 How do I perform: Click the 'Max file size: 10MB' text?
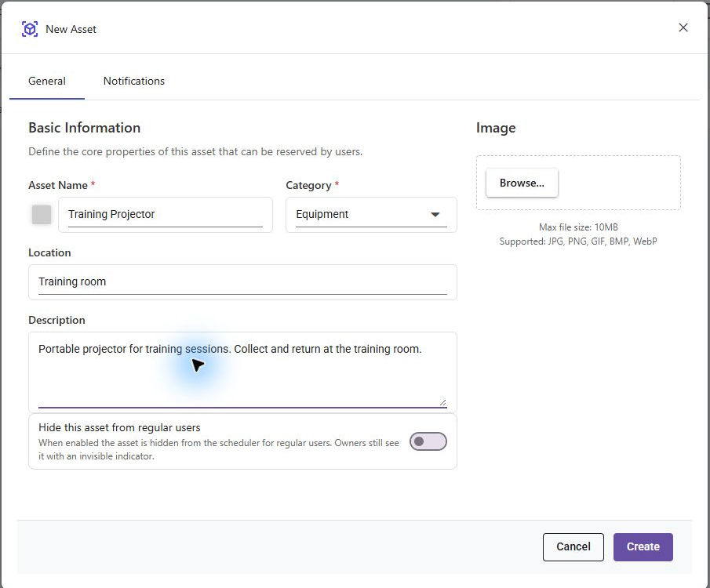coord(578,227)
